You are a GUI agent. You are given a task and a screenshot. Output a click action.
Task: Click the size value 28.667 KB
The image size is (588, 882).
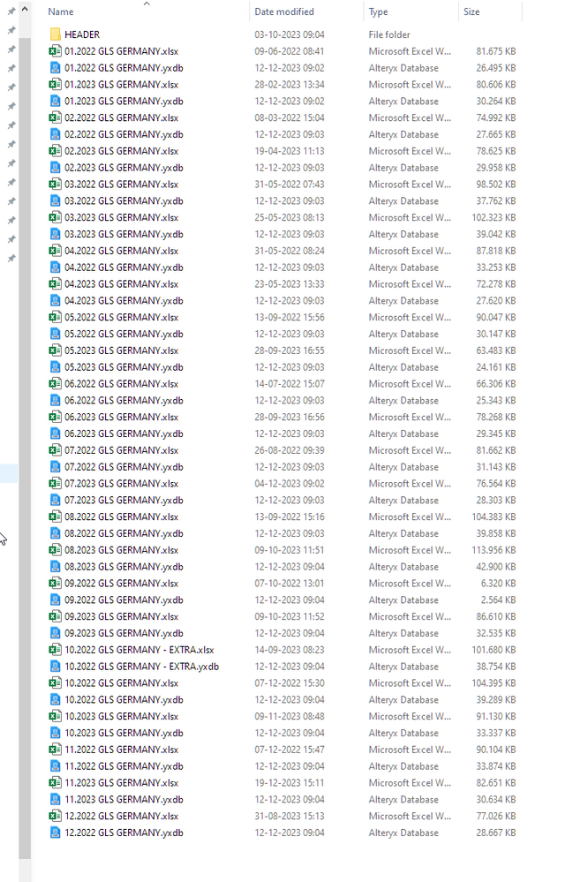(495, 833)
